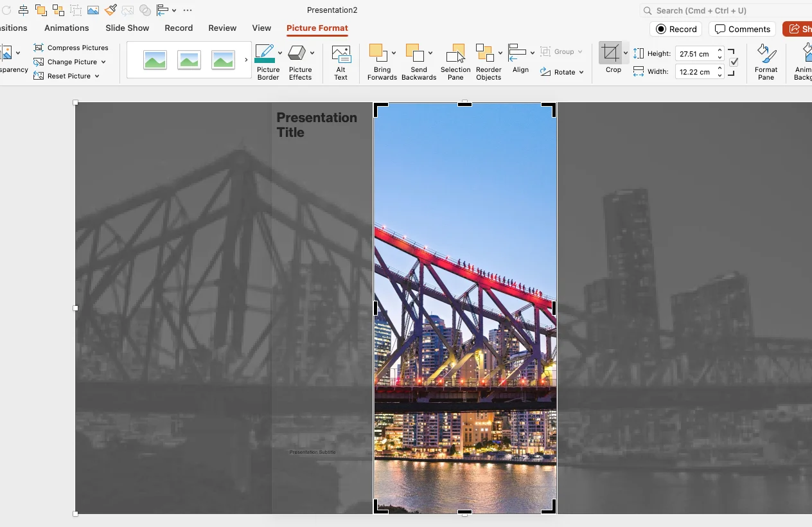The width and height of the screenshot is (812, 527).
Task: Decrease Height with the down stepper
Action: [720, 58]
